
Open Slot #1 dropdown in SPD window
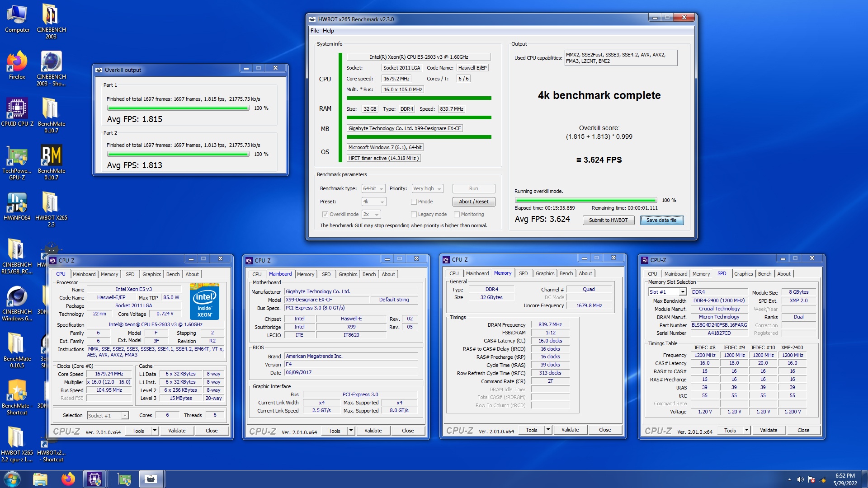pyautogui.click(x=667, y=292)
